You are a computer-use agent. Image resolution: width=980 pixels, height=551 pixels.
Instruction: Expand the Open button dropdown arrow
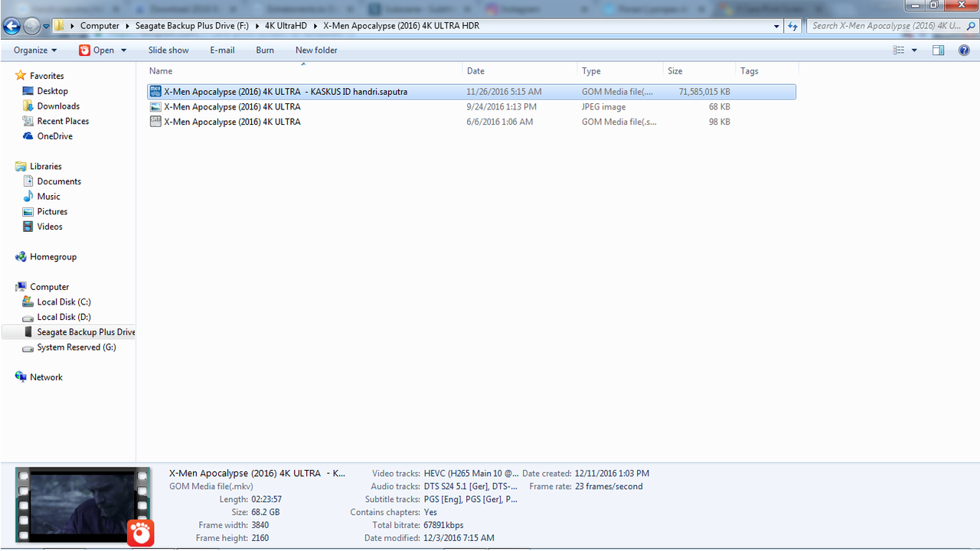pyautogui.click(x=124, y=51)
